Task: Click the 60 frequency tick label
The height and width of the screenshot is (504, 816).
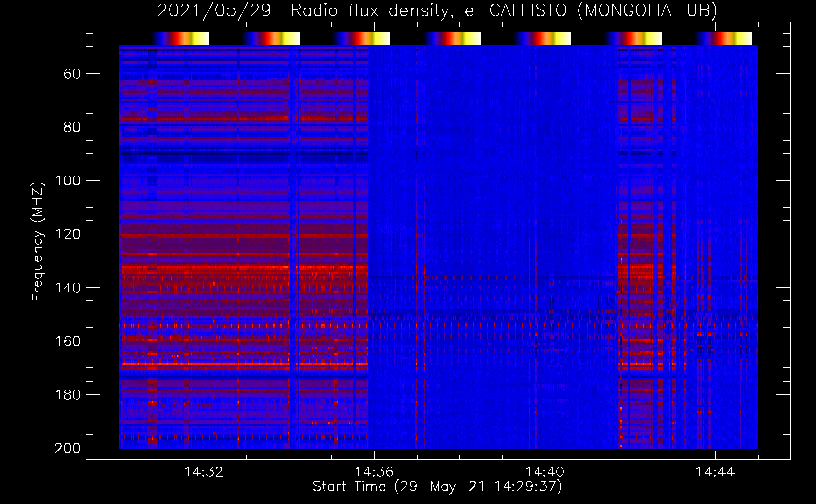Action: (72, 74)
